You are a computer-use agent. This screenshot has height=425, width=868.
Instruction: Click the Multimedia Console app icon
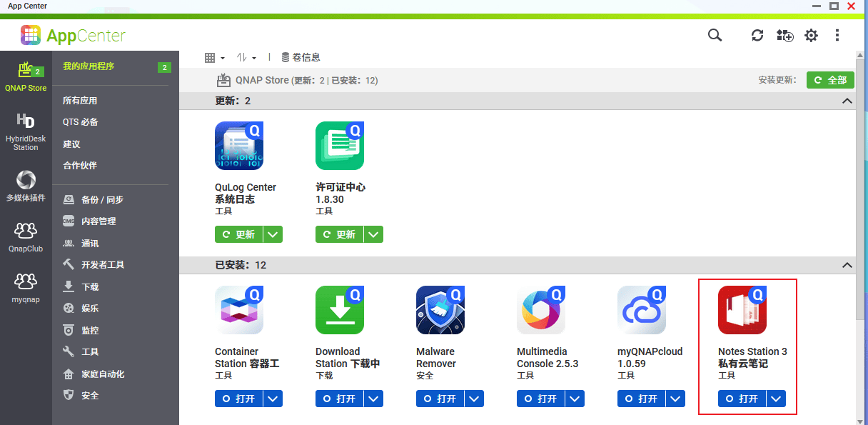[x=541, y=310]
